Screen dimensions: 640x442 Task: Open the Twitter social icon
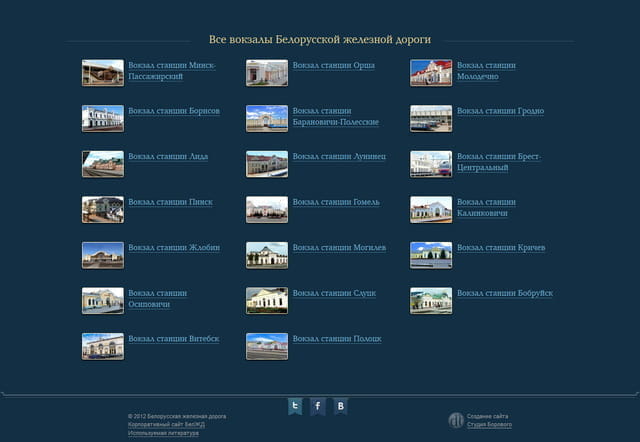coord(295,406)
